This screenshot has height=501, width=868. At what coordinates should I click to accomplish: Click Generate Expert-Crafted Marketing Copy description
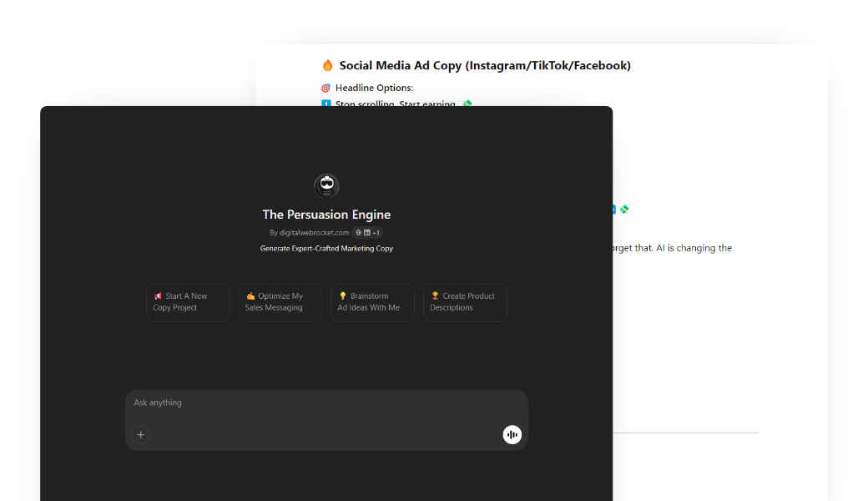326,249
